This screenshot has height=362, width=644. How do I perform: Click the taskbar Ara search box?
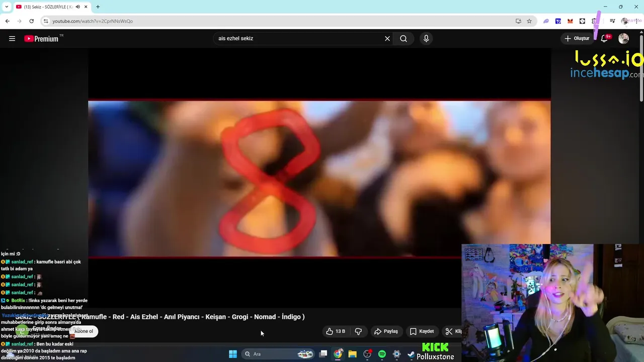tap(278, 354)
